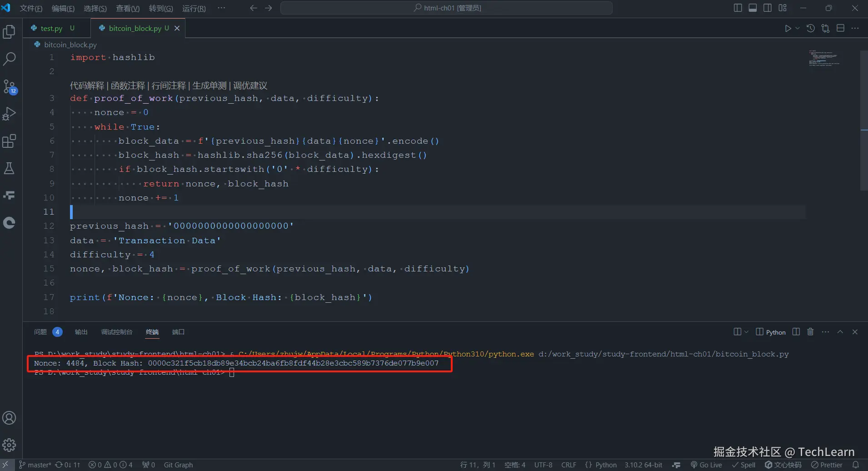
Task: Open the Search view in the activity bar
Action: [x=10, y=59]
